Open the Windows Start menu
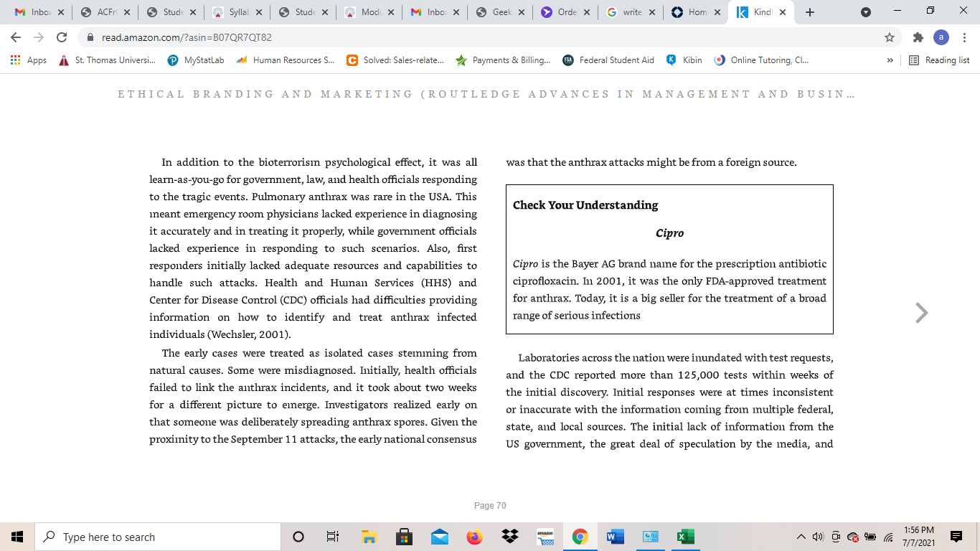The height and width of the screenshot is (551, 980). [17, 537]
